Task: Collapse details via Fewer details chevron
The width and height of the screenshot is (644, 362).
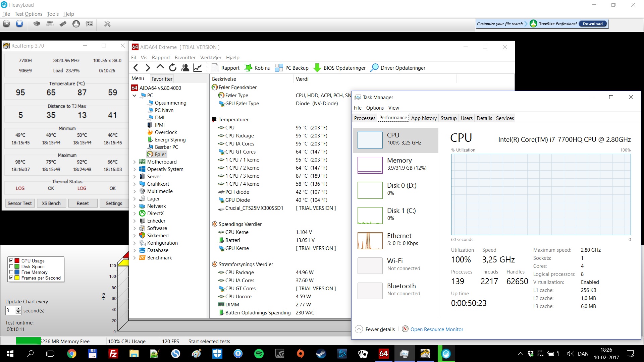Action: click(x=359, y=329)
